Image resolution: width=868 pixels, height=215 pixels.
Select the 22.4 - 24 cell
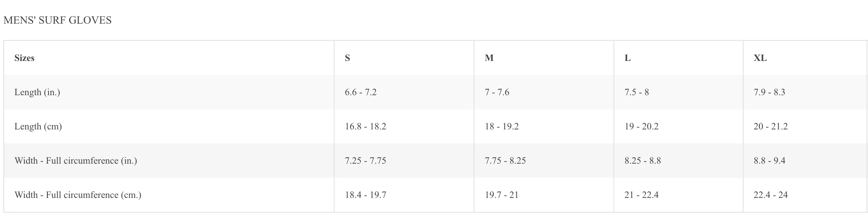coord(805,195)
